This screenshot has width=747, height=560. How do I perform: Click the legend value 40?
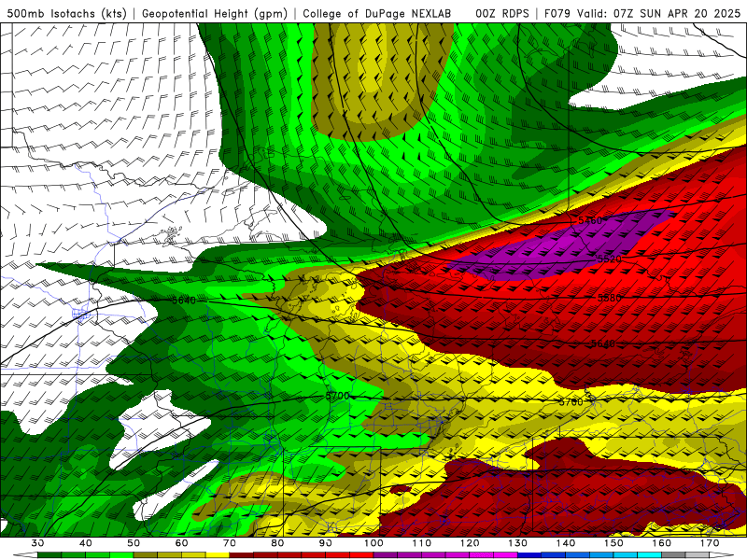[86, 543]
